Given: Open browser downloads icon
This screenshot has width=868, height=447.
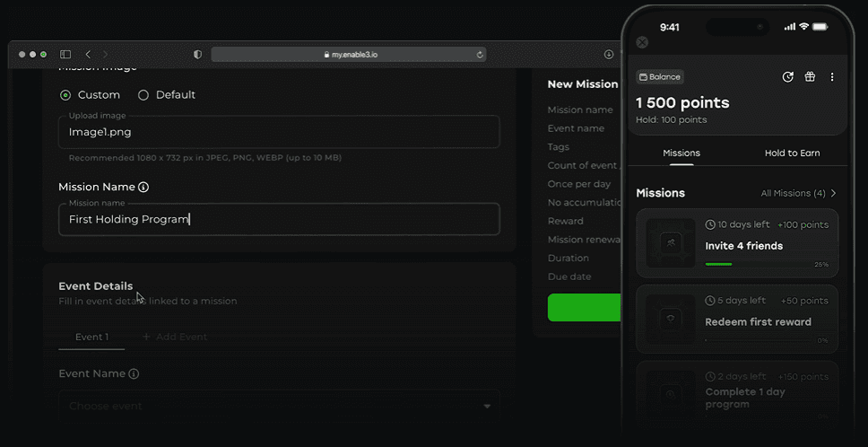Looking at the screenshot, I should 608,54.
